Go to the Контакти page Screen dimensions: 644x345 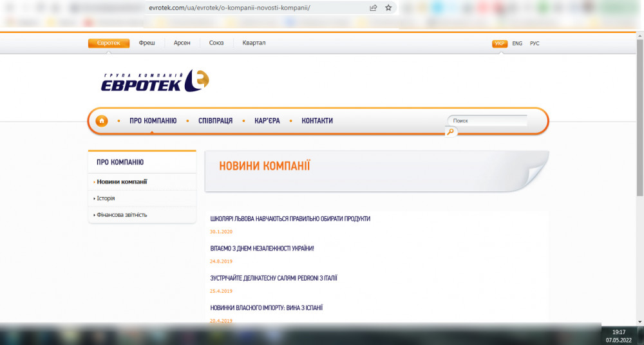point(317,121)
